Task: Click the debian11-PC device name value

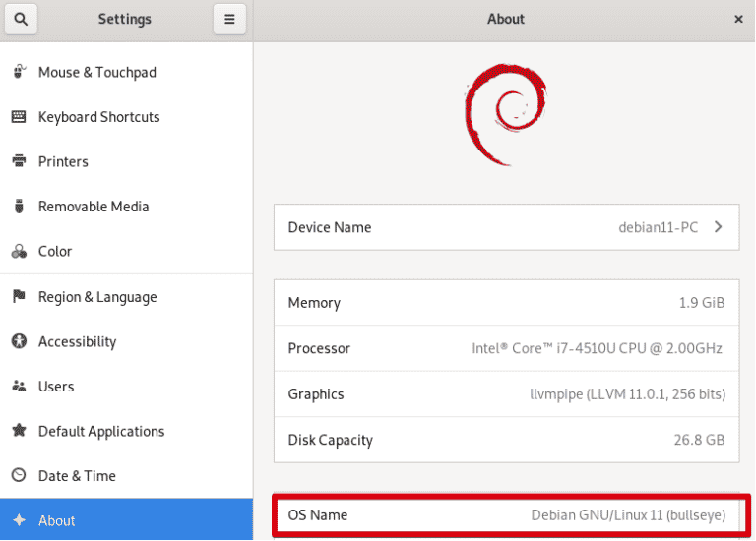Action: coord(659,227)
